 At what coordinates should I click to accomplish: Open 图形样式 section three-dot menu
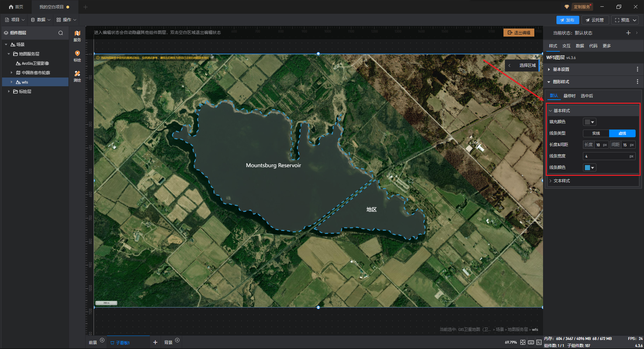pos(637,82)
